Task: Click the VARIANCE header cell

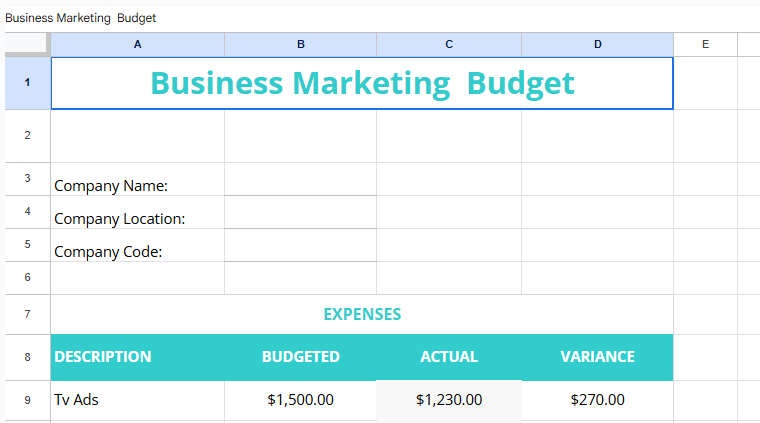Action: pos(597,357)
